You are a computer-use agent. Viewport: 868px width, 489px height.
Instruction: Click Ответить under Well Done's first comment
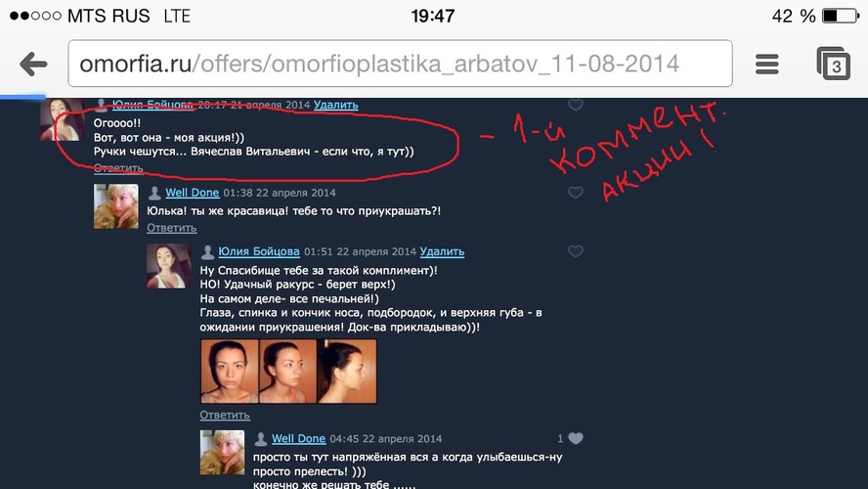(x=172, y=228)
